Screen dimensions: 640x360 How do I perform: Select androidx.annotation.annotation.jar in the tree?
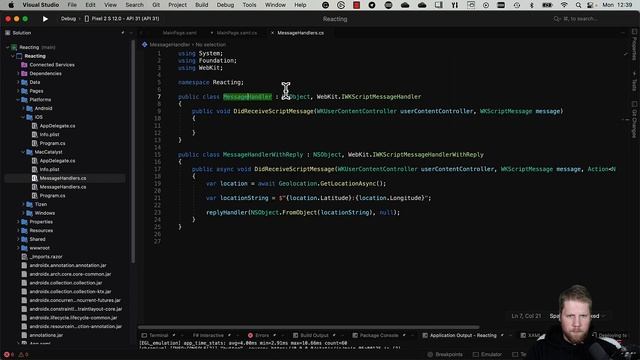tap(68, 265)
